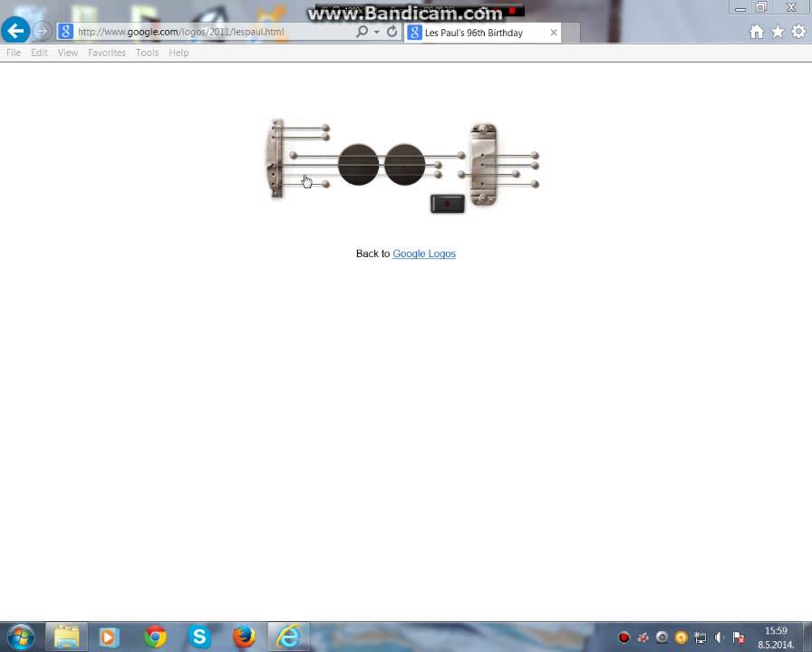The width and height of the screenshot is (812, 652).
Task: Click the left dark sound hole circle
Action: pos(358,165)
